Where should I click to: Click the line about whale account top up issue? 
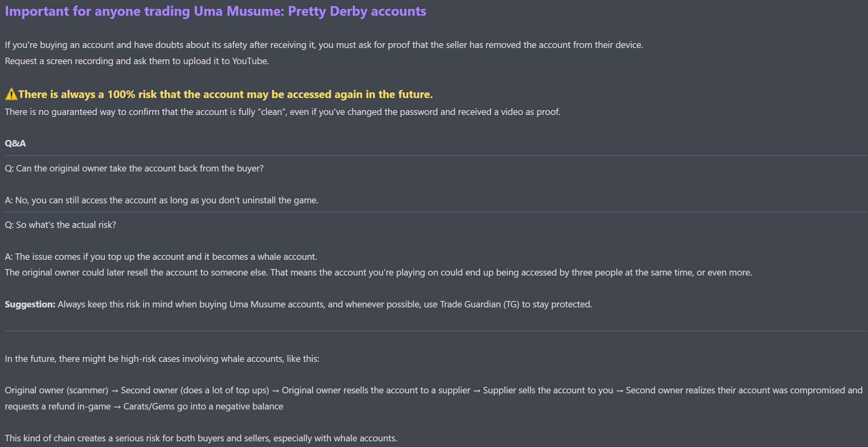pos(161,257)
